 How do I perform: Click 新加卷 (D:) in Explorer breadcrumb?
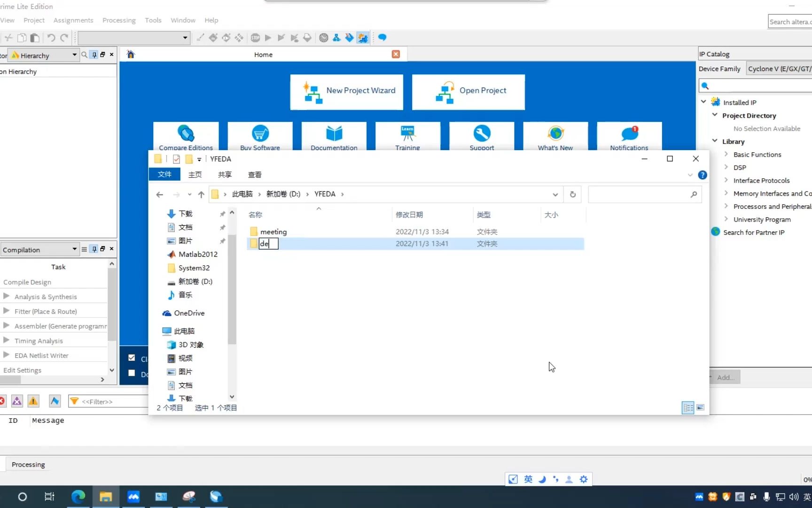pyautogui.click(x=283, y=194)
